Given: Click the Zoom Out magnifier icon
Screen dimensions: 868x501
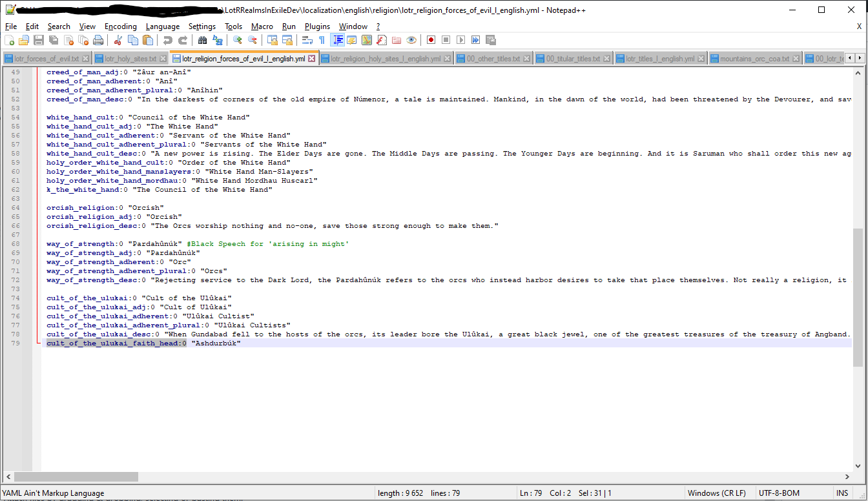Looking at the screenshot, I should [253, 40].
